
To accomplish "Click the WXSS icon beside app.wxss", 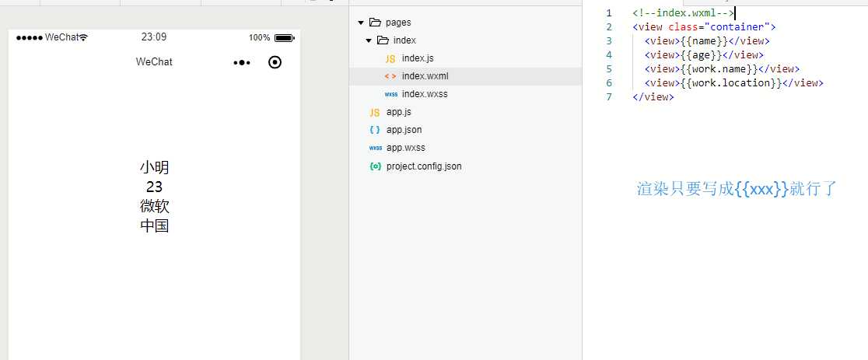I will click(375, 148).
